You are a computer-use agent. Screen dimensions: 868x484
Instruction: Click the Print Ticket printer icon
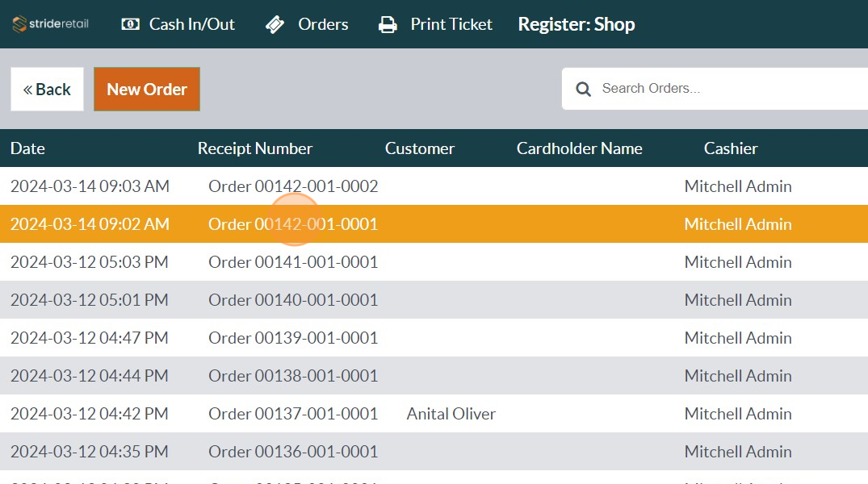(x=388, y=24)
